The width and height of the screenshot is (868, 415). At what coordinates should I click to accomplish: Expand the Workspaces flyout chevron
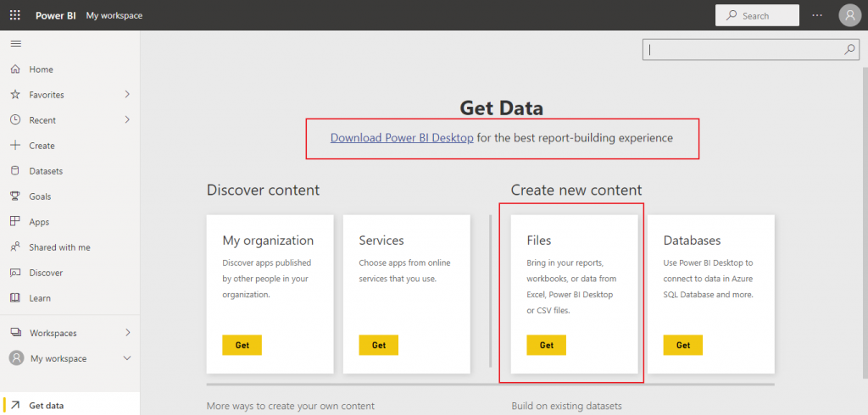127,332
